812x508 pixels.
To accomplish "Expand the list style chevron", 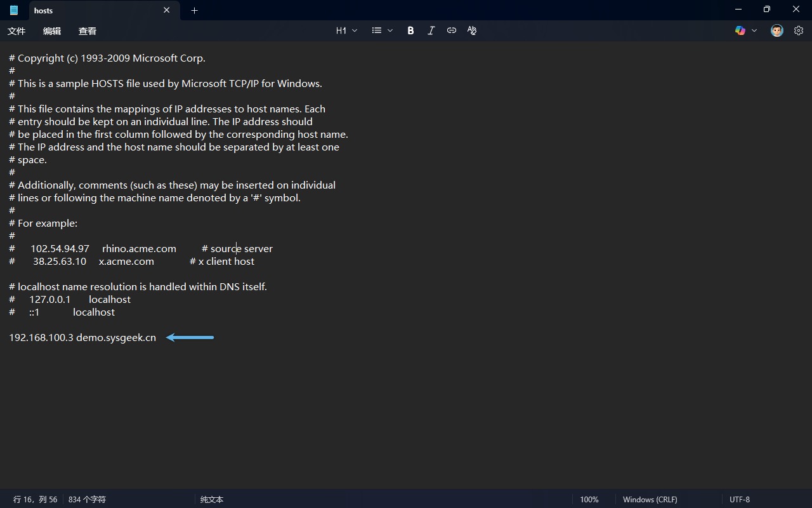I will click(390, 30).
